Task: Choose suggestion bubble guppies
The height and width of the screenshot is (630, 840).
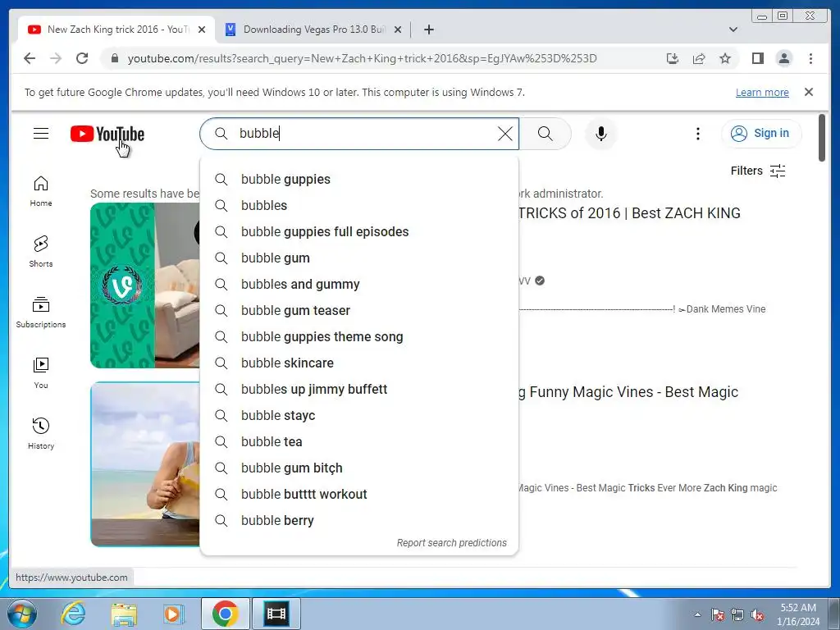Action: pyautogui.click(x=359, y=179)
